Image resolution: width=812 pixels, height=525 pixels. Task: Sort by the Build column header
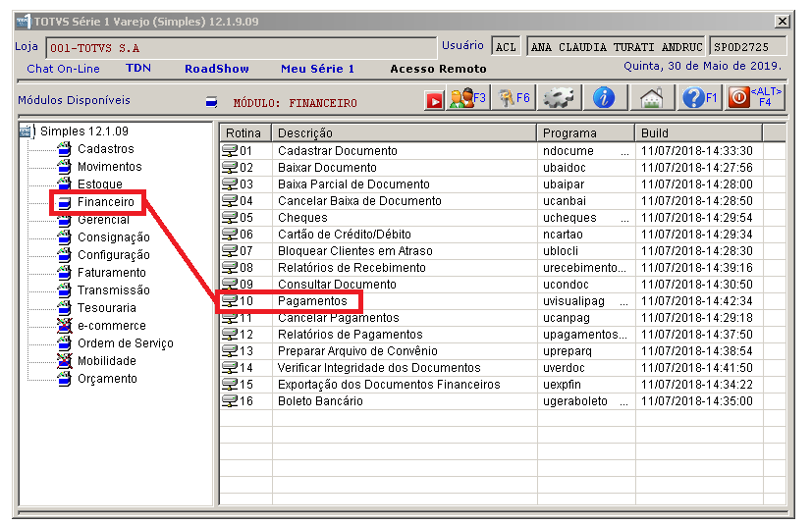click(x=698, y=133)
